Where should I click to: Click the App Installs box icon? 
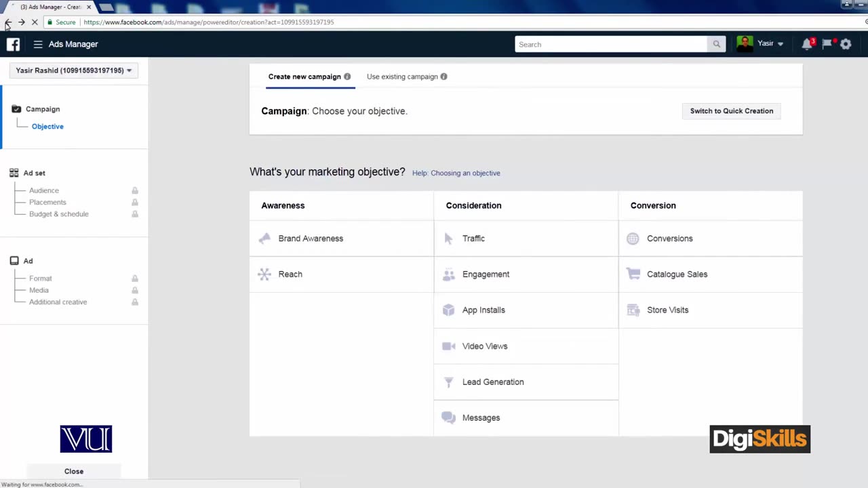(448, 310)
